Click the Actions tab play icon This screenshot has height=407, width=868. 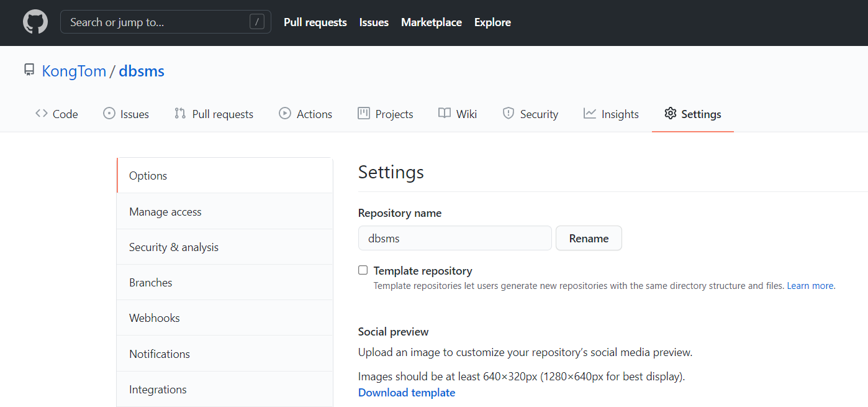point(285,113)
